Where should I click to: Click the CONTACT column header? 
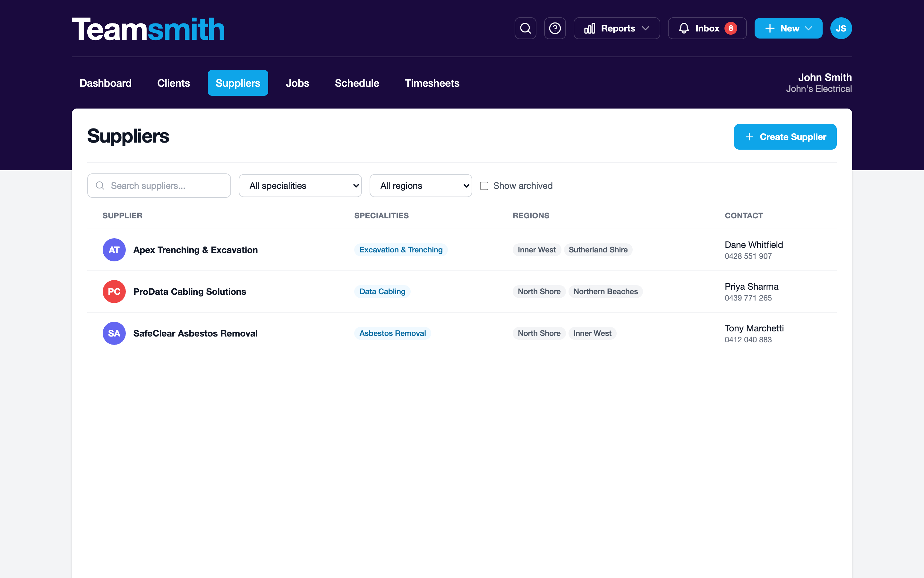744,215
